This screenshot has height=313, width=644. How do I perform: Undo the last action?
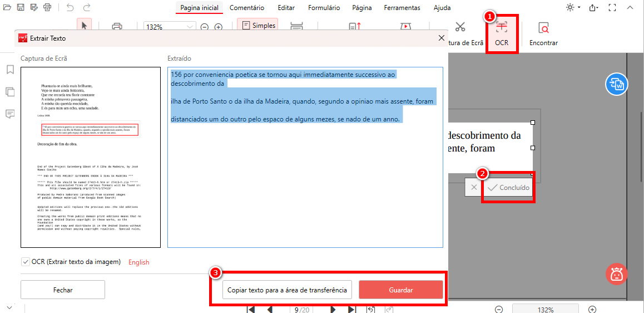click(70, 7)
